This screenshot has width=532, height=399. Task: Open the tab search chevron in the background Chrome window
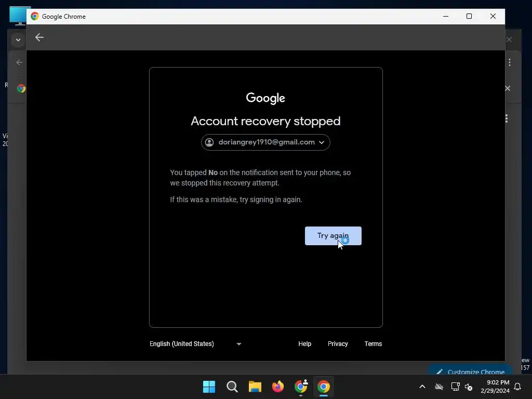[18, 39]
